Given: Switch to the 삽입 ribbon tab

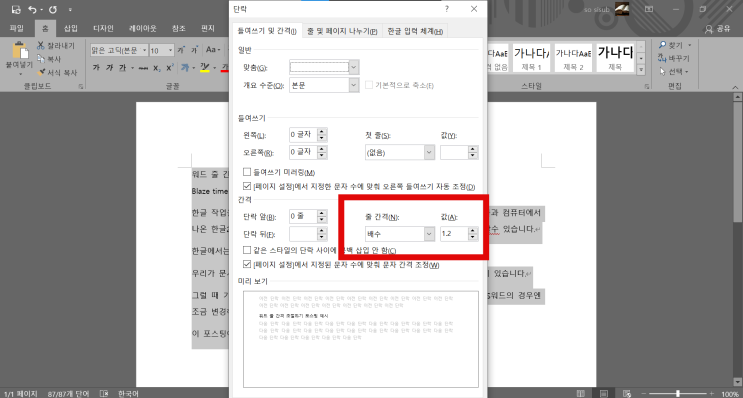Looking at the screenshot, I should click(x=71, y=28).
